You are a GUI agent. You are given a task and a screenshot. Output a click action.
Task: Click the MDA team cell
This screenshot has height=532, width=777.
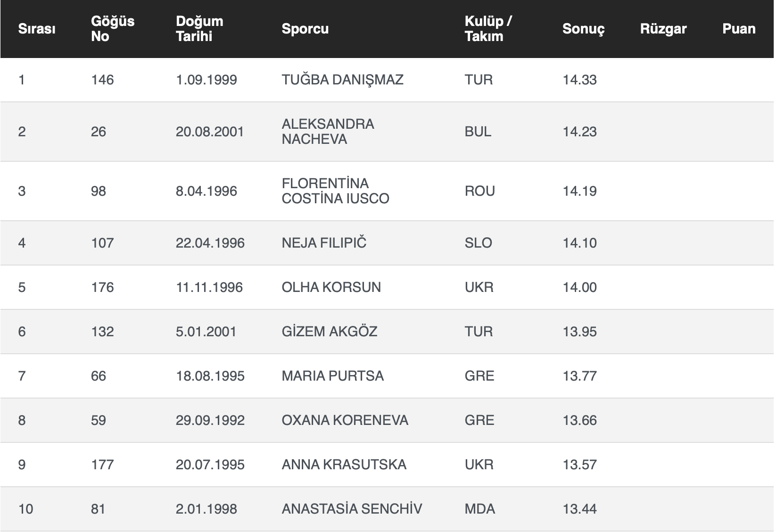(x=479, y=509)
